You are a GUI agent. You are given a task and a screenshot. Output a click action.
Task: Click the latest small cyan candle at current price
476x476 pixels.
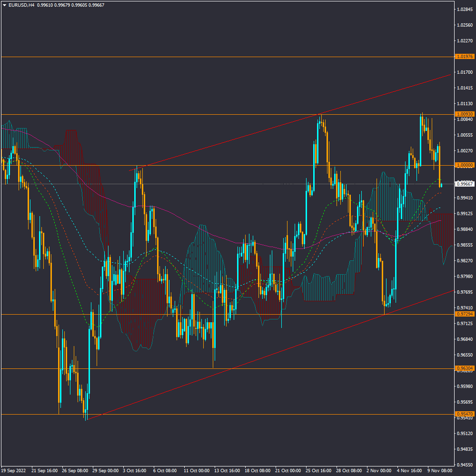tap(442, 185)
